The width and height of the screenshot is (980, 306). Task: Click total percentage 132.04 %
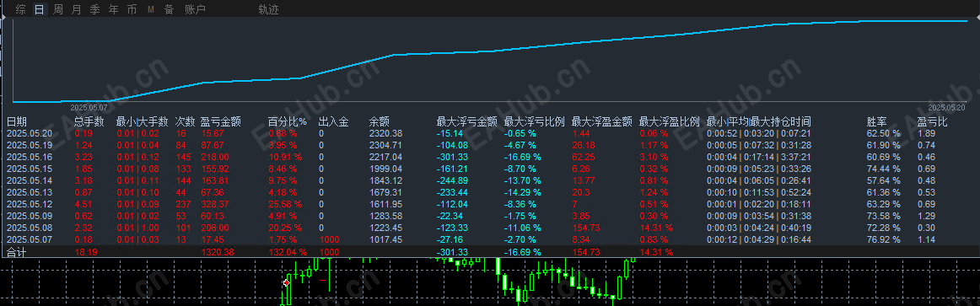[288, 252]
